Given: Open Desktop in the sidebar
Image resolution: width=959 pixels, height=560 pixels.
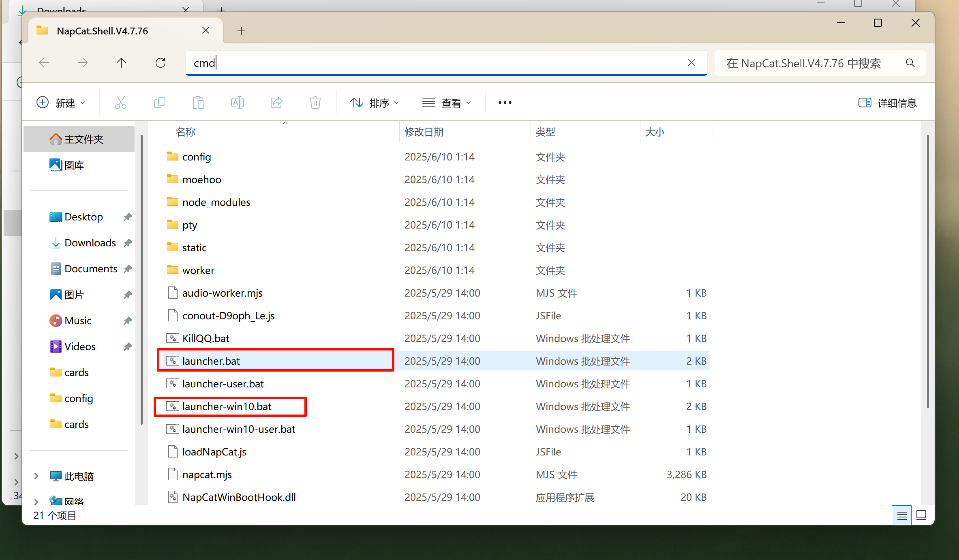Looking at the screenshot, I should pyautogui.click(x=79, y=217).
